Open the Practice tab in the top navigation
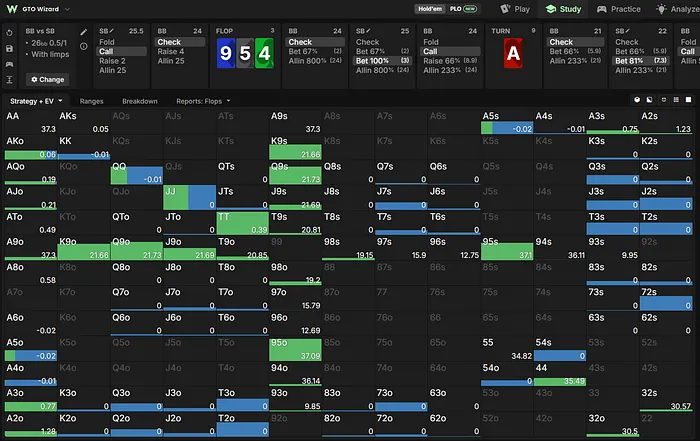 [x=619, y=9]
